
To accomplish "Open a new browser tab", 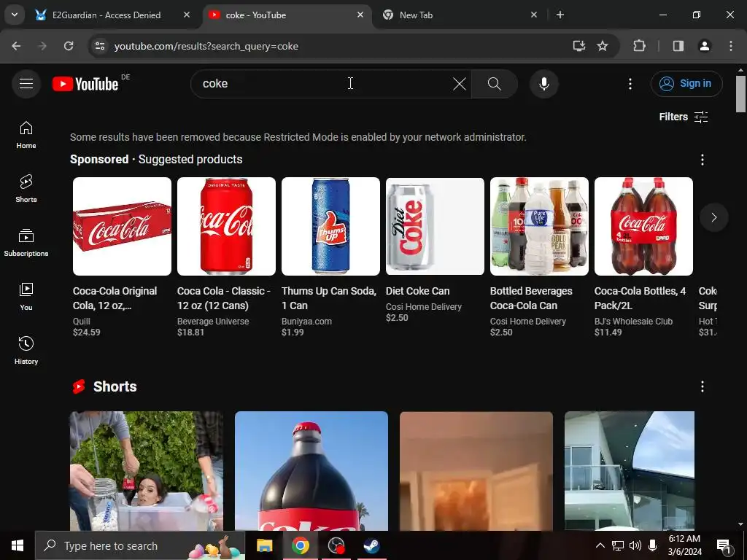I will tap(560, 15).
